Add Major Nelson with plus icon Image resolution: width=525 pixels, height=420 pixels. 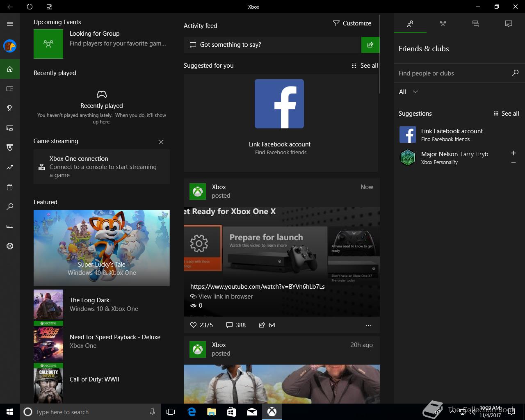(x=514, y=153)
